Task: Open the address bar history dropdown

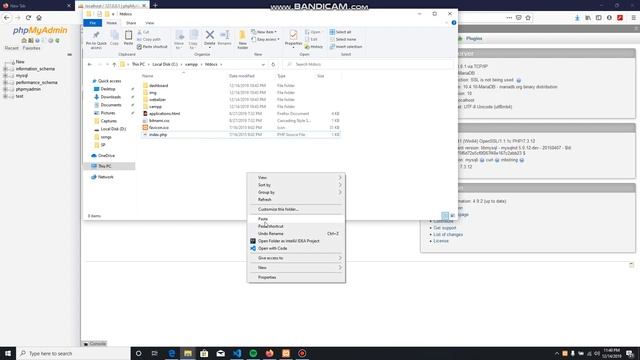Action: tap(263, 64)
